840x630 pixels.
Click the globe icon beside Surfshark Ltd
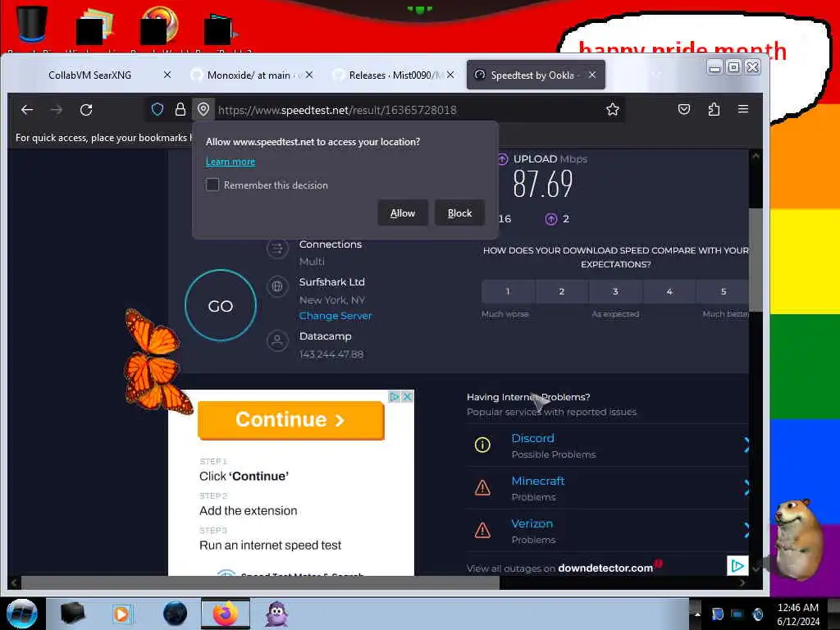point(277,286)
